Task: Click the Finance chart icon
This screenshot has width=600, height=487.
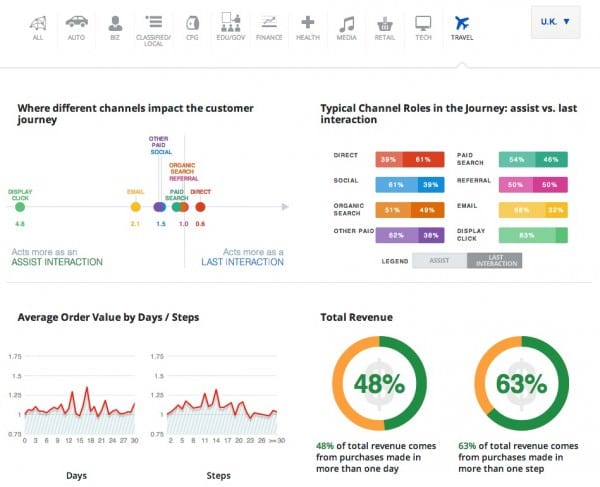Action: point(269,22)
